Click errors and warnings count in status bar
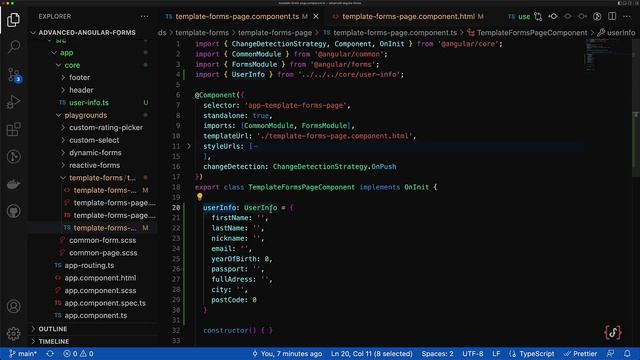640x360 pixels. [78, 353]
